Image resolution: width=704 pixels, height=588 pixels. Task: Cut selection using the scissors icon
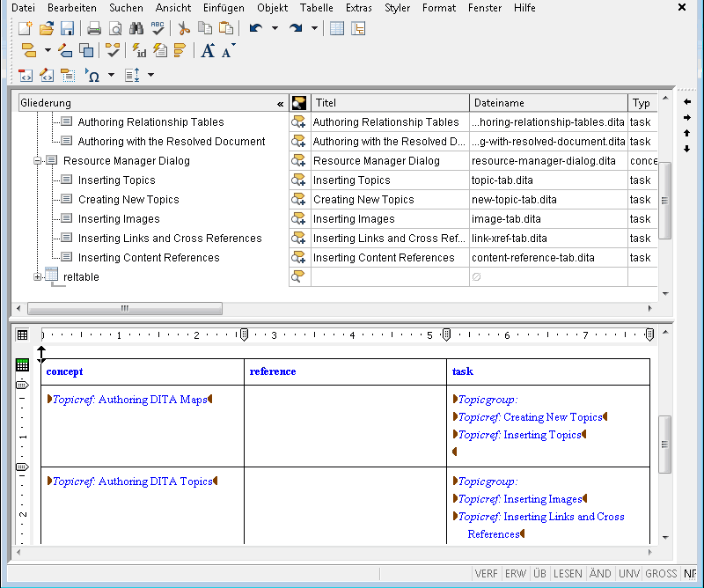184,28
